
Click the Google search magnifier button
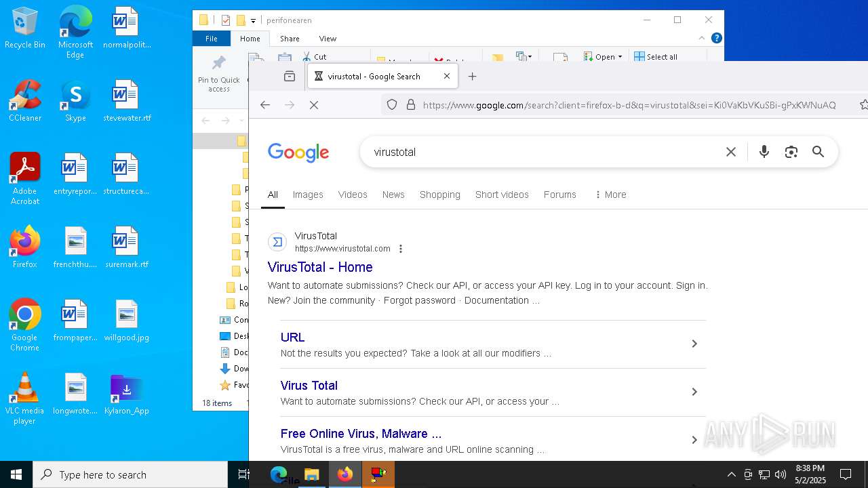(x=818, y=152)
